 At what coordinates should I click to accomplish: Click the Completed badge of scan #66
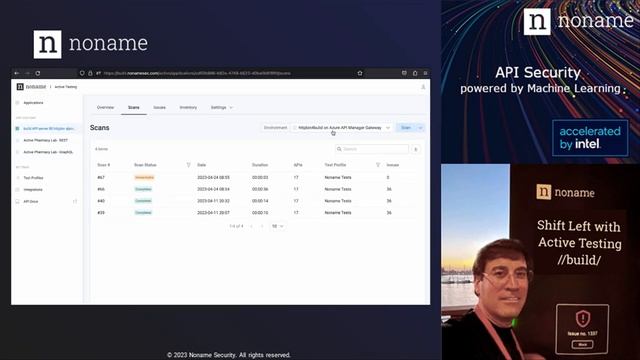[x=143, y=189]
